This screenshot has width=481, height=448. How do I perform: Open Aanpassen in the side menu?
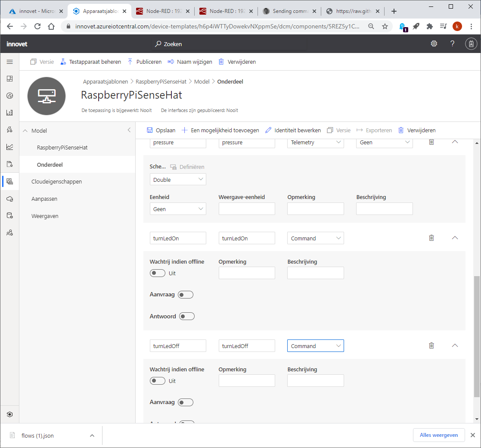click(44, 199)
